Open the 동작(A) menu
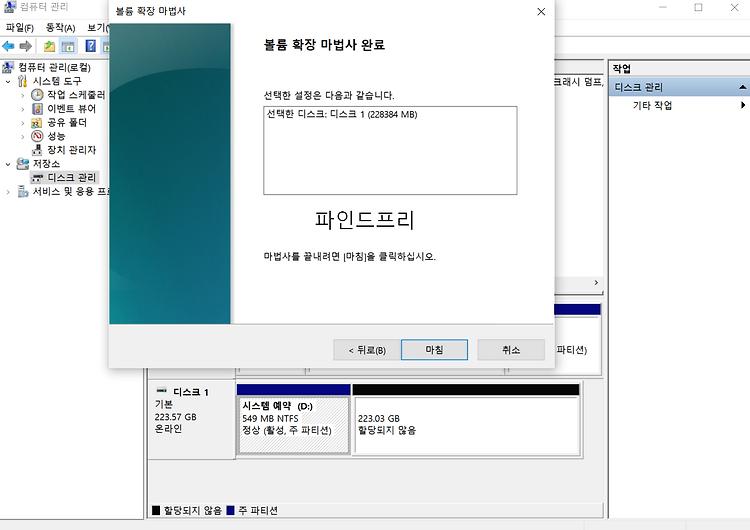This screenshot has height=530, width=750. tap(60, 28)
